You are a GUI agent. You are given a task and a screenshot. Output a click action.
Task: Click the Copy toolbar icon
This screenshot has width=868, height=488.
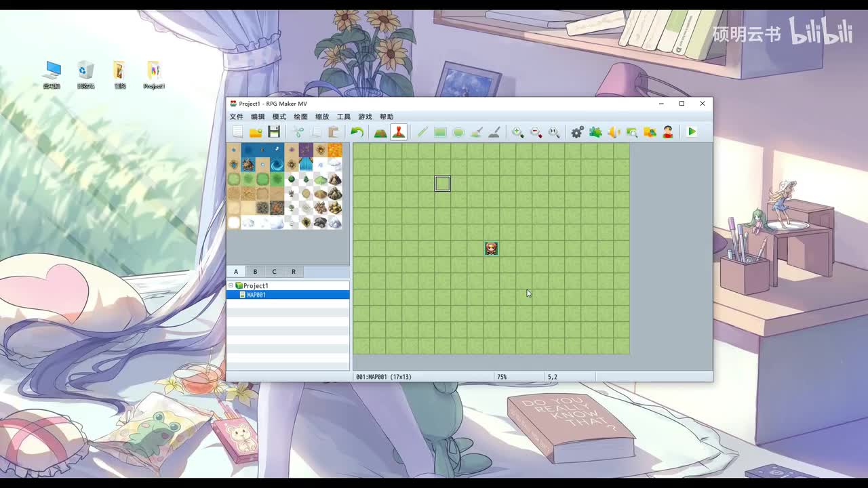click(316, 132)
